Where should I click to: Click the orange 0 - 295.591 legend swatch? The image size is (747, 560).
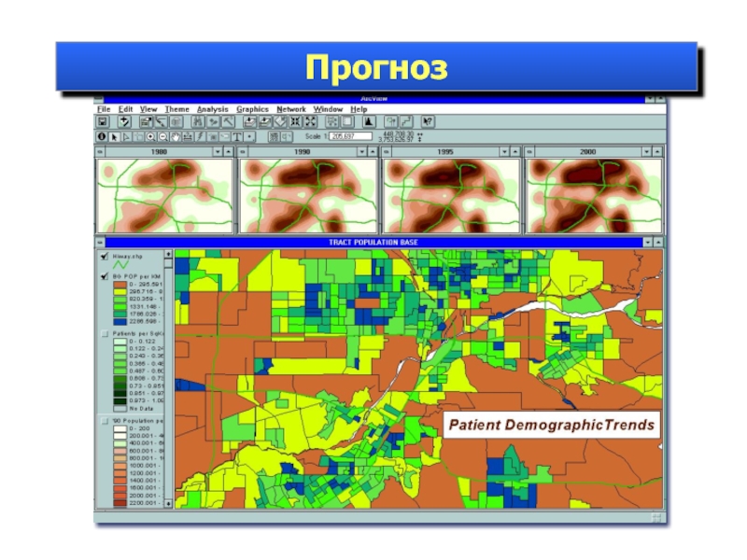(x=120, y=285)
